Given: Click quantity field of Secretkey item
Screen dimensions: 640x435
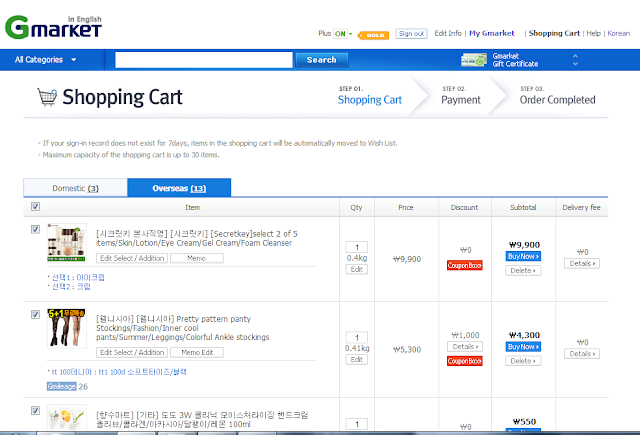Looking at the screenshot, I should [357, 247].
